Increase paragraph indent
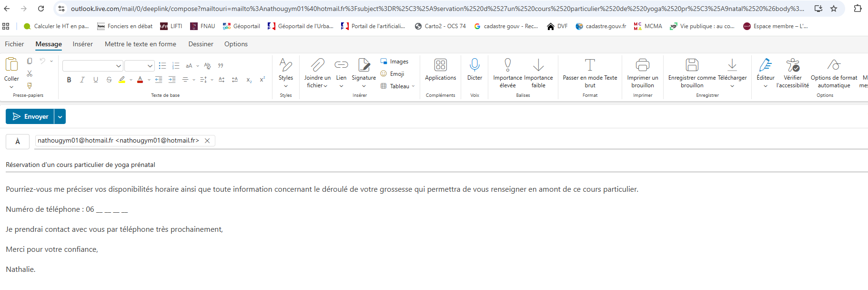This screenshot has width=868, height=290. point(172,80)
